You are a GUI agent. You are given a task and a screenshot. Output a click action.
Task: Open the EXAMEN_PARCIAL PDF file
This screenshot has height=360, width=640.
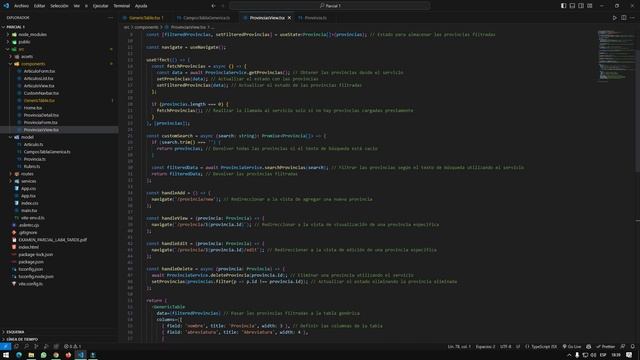tap(53, 240)
